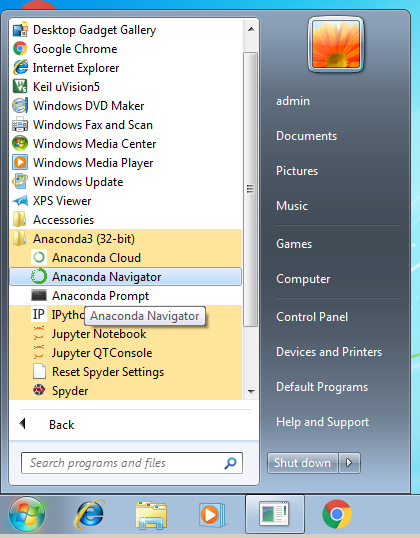Click the Keil uVision5 green icon
This screenshot has width=420, height=538.
20,86
